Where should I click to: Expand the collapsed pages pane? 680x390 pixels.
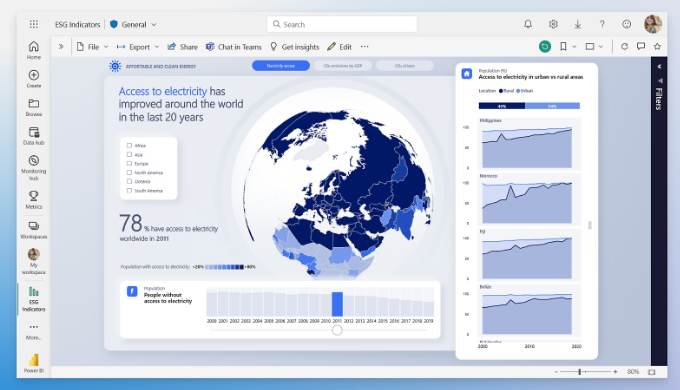[x=61, y=46]
